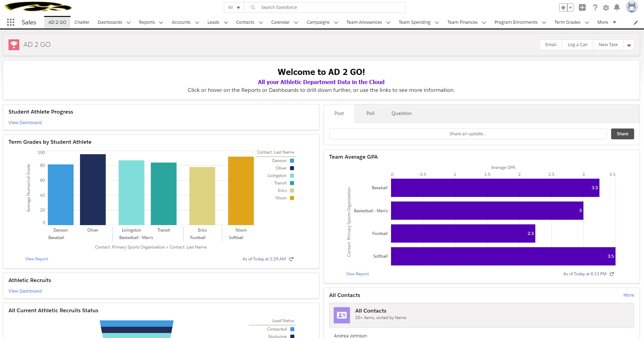The height and width of the screenshot is (338, 644).
Task: Open the search scope All dropdown
Action: 234,7
